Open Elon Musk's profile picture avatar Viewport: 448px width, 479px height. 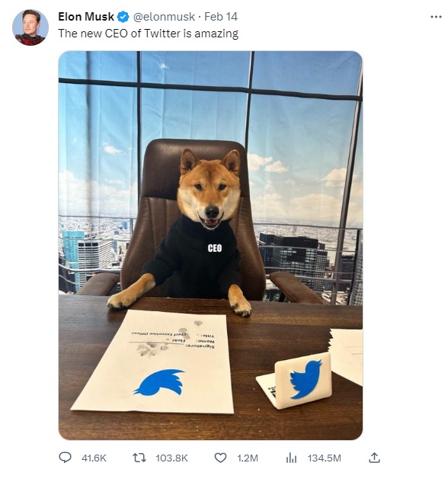(30, 27)
